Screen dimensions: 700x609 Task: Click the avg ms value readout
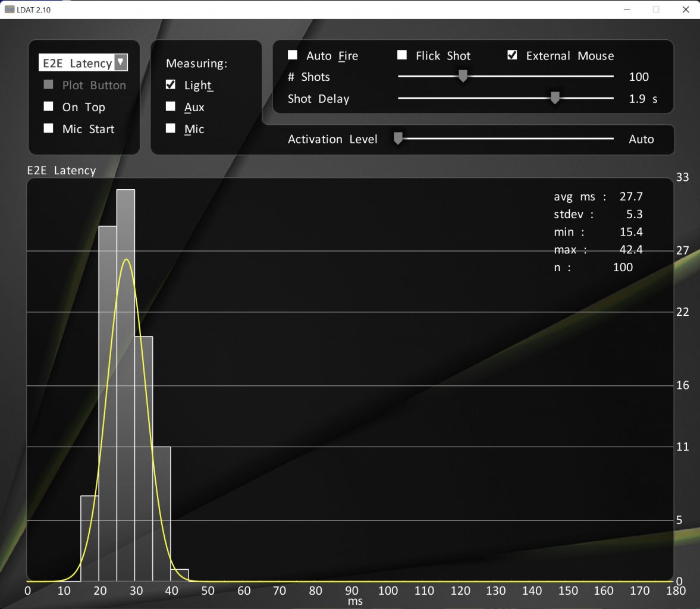631,196
